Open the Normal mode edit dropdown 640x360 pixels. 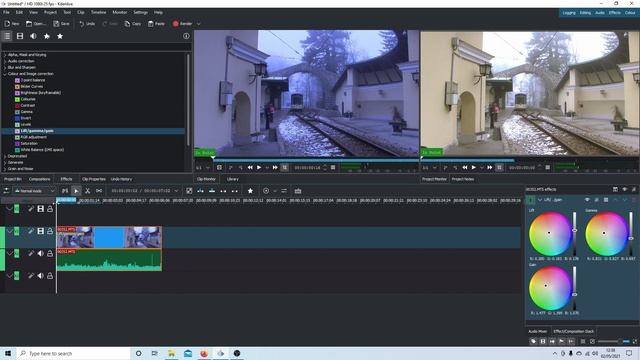click(x=34, y=191)
